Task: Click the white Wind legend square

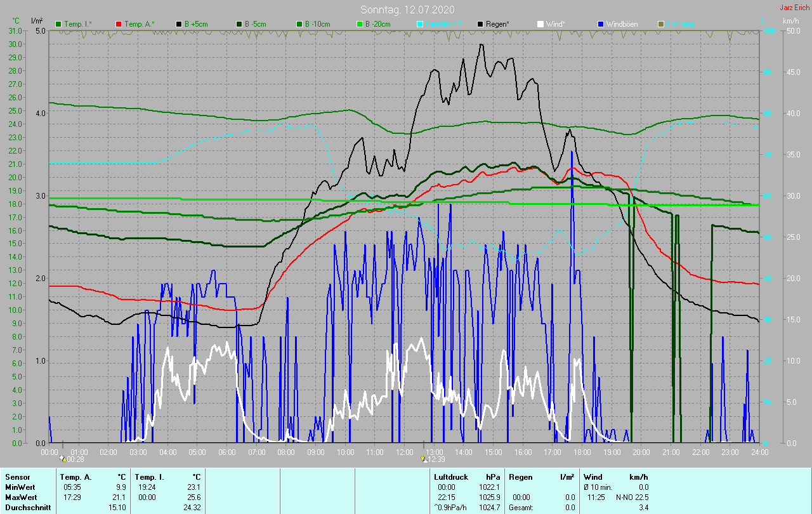Action: 540,24
